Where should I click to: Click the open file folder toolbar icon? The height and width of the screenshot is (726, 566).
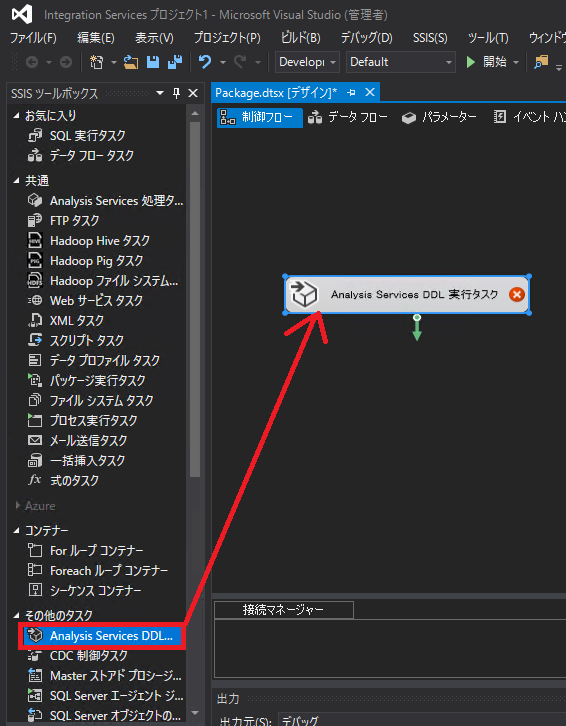coord(131,62)
